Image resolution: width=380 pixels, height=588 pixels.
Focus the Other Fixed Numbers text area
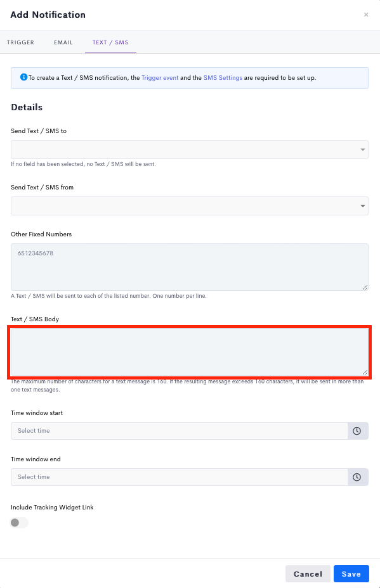(190, 267)
